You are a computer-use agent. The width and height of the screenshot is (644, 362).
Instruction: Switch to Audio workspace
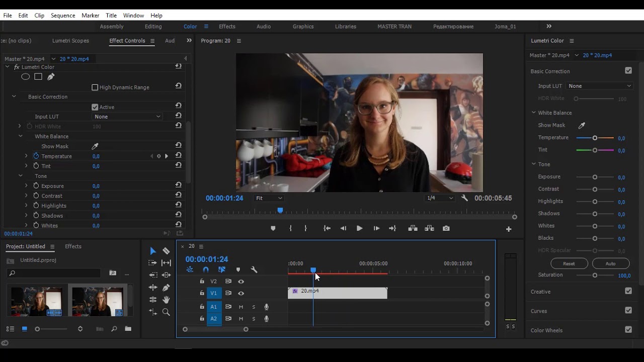point(264,27)
